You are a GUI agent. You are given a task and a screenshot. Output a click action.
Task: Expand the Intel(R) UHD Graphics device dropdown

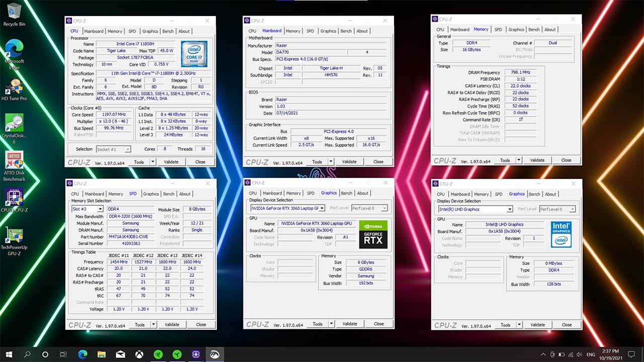510,209
